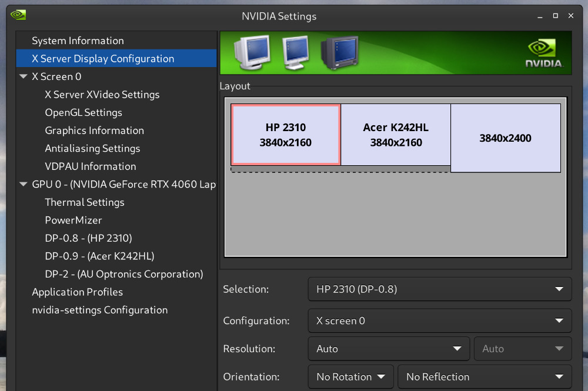
Task: Minimize the NVIDIA Settings window
Action: tap(540, 16)
